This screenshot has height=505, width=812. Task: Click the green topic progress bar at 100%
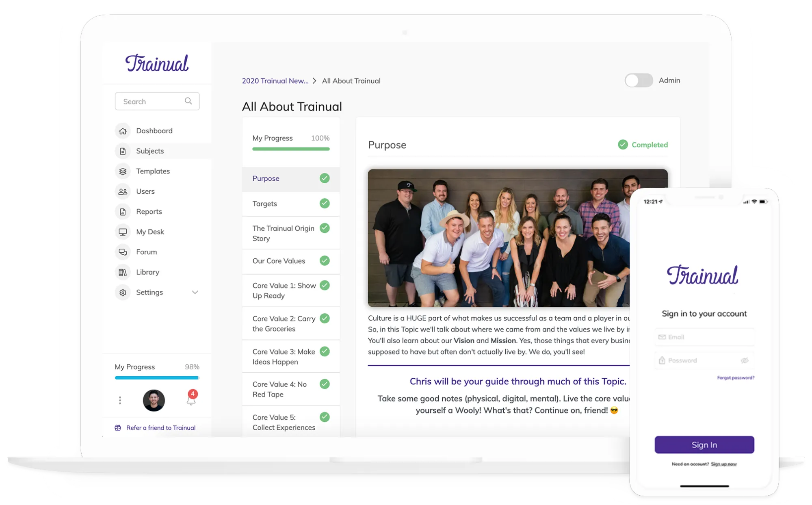[x=291, y=149]
